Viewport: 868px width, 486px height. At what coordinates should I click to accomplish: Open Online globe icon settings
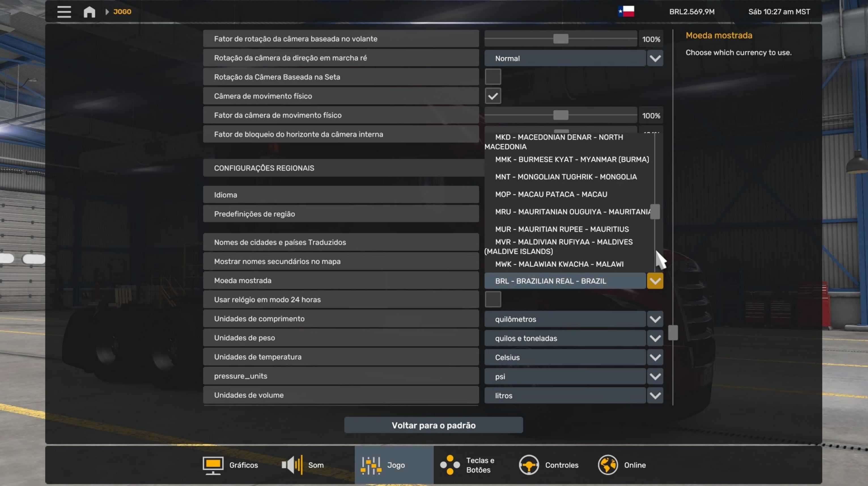pyautogui.click(x=608, y=465)
